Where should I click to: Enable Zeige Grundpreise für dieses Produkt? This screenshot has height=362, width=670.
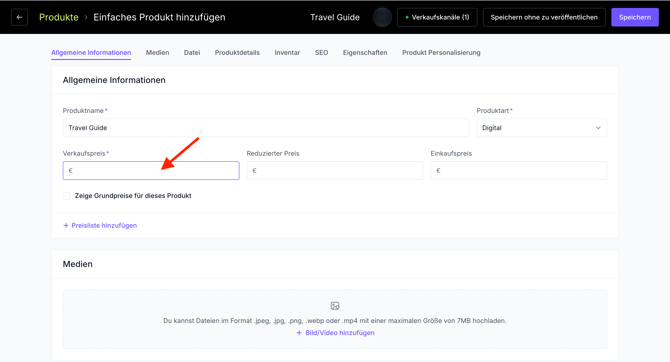(x=67, y=196)
